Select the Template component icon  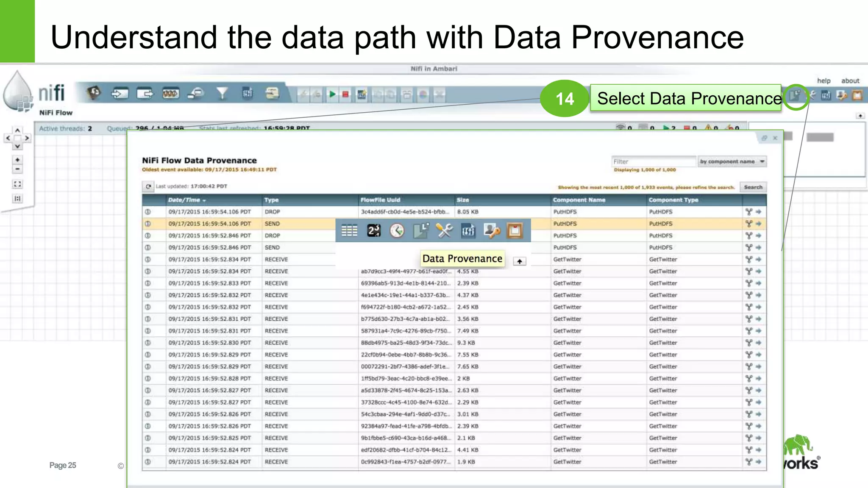pos(248,93)
